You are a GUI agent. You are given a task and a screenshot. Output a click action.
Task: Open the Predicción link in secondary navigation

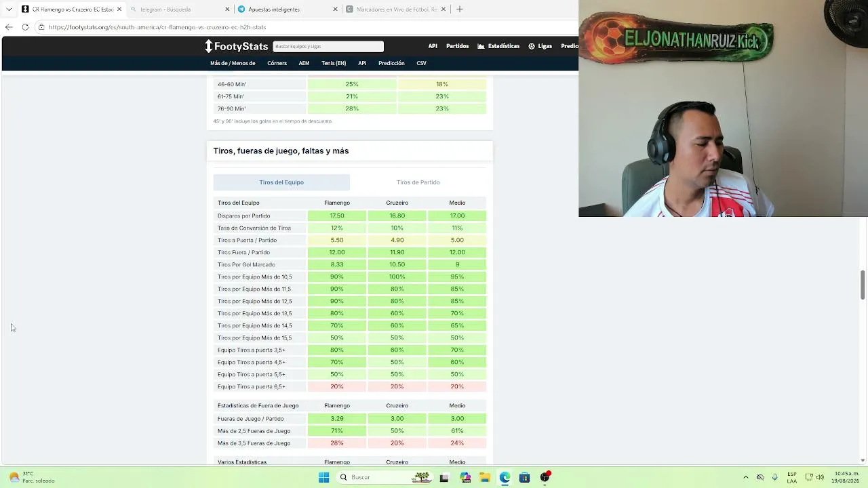coord(391,63)
